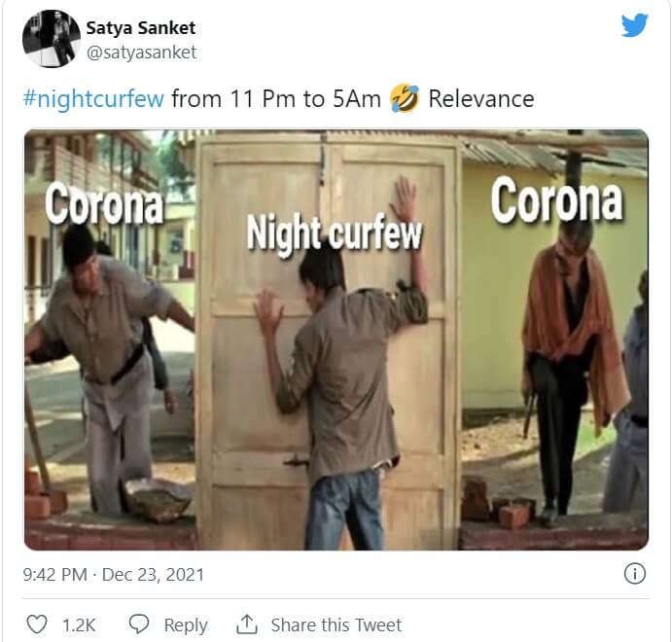Click the left 'Corona' label in image
The width and height of the screenshot is (672, 642).
(x=105, y=204)
